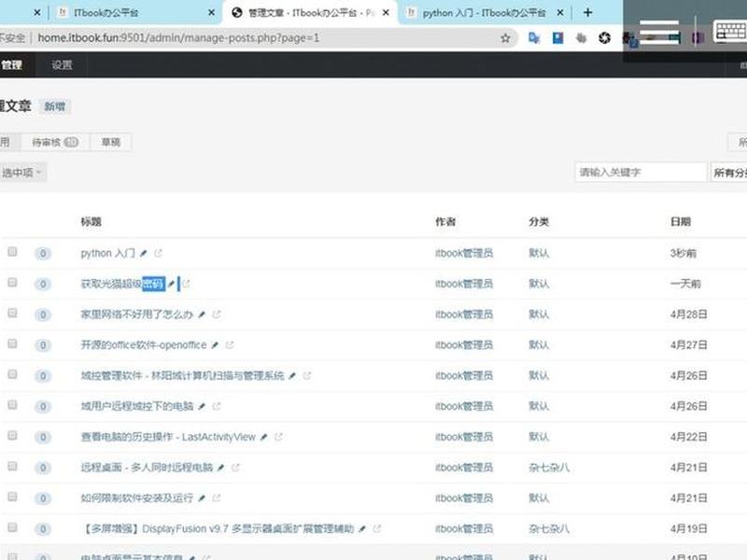Screen dimensions: 747x560
Task: Check the box for 如何限制软件安装及运行
Action: [x=12, y=497]
